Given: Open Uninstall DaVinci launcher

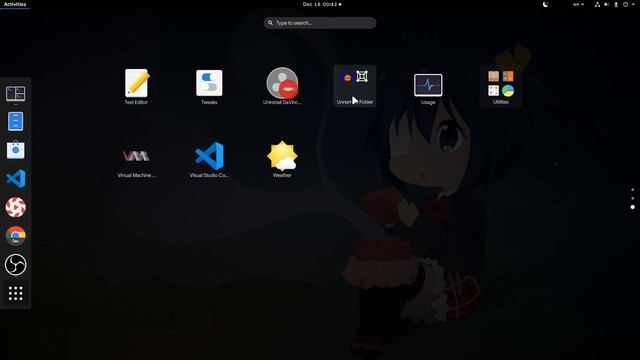Looking at the screenshot, I should click(282, 86).
